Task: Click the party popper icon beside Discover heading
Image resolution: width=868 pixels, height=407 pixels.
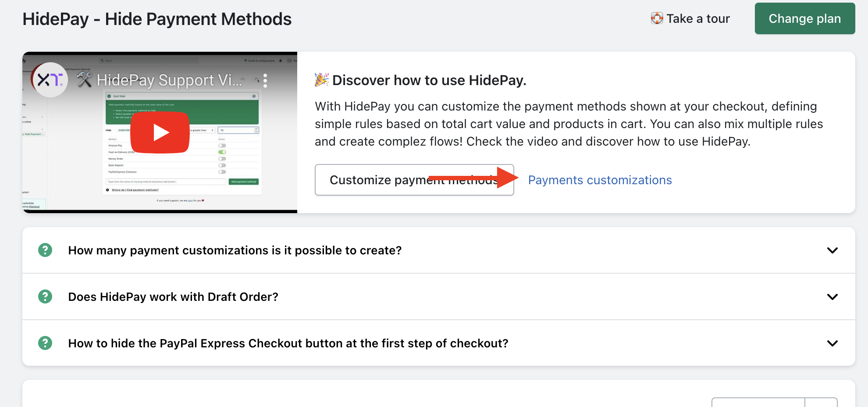Action: tap(321, 80)
